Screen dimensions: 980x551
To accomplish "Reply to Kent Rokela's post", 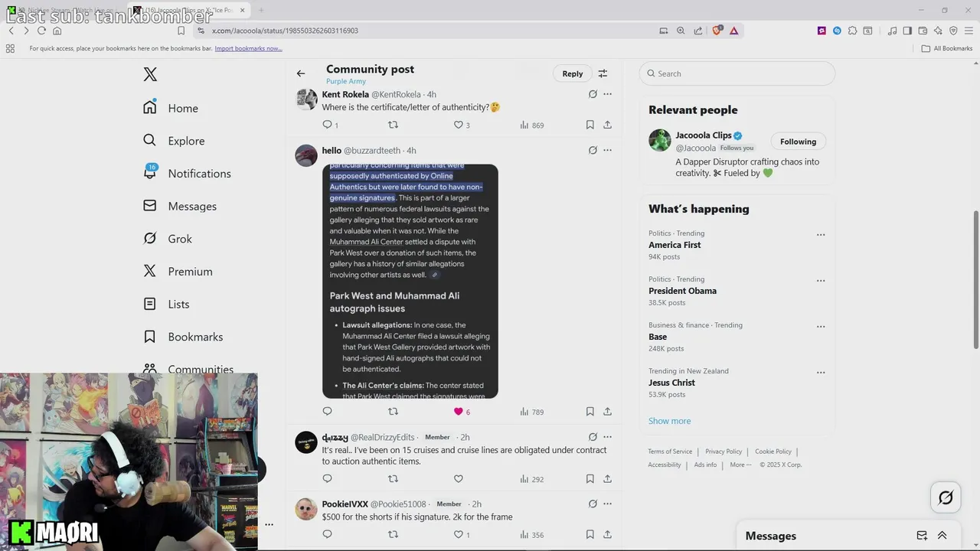I will (328, 125).
